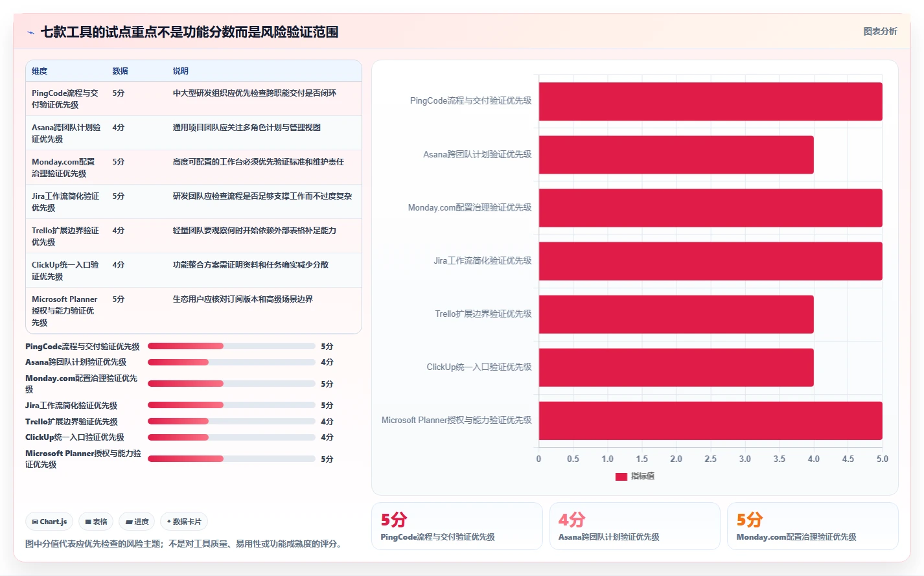Toggle the 指标值 legend swatch

[621, 476]
